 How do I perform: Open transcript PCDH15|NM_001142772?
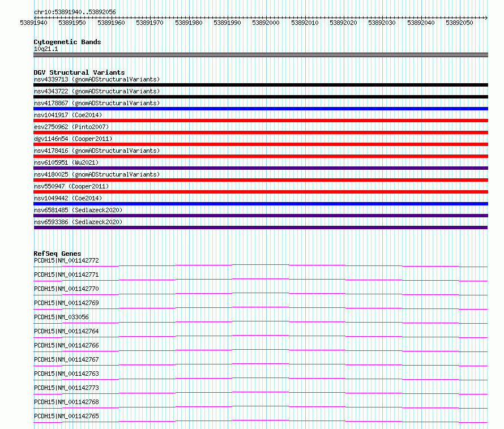[x=66, y=260]
